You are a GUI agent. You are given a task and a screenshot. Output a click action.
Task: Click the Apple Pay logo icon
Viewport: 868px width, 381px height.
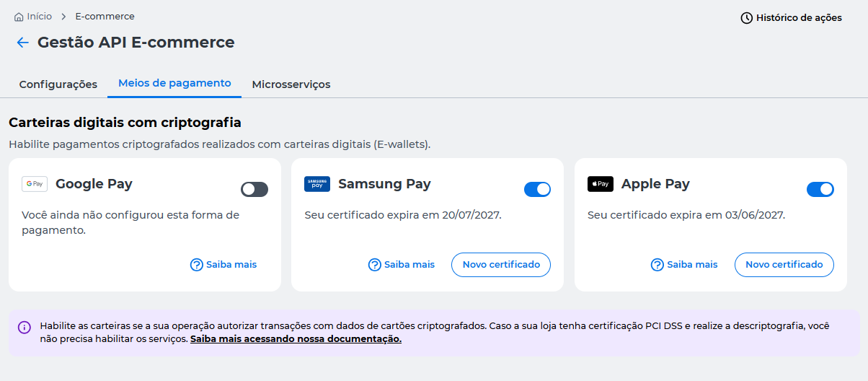pos(601,184)
